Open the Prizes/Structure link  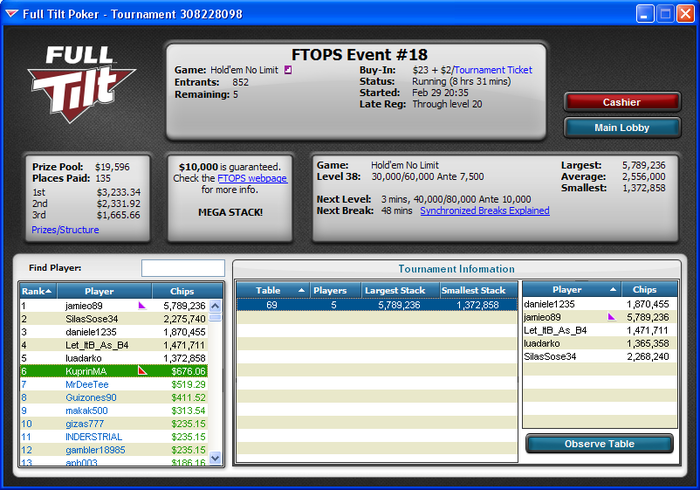click(65, 230)
